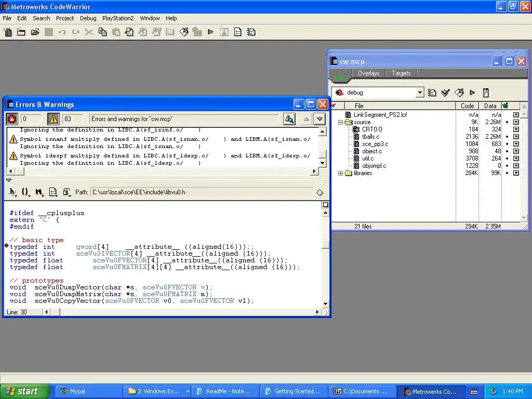
Task: Switch to the Overlays tab
Action: (x=368, y=73)
